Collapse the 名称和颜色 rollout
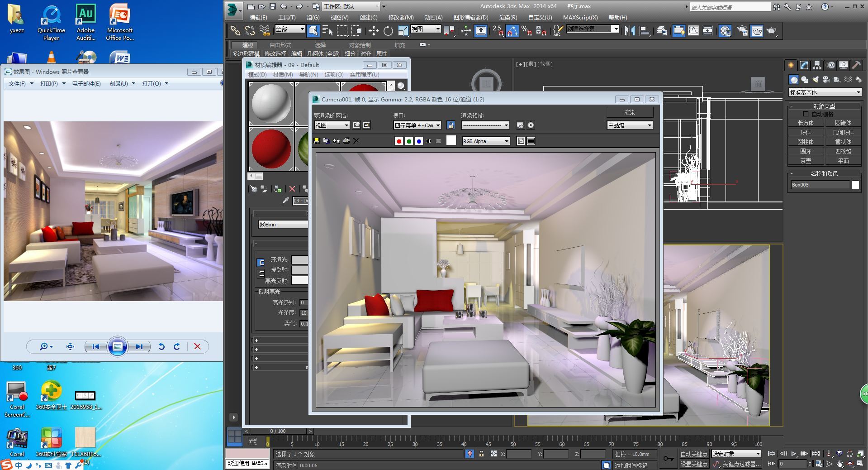868x470 pixels. (x=824, y=173)
